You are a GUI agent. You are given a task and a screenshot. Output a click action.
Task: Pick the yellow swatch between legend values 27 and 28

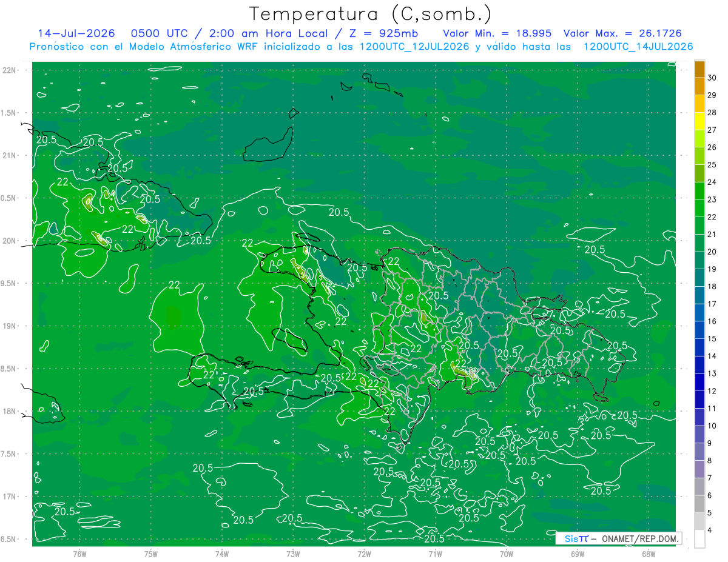(699, 121)
